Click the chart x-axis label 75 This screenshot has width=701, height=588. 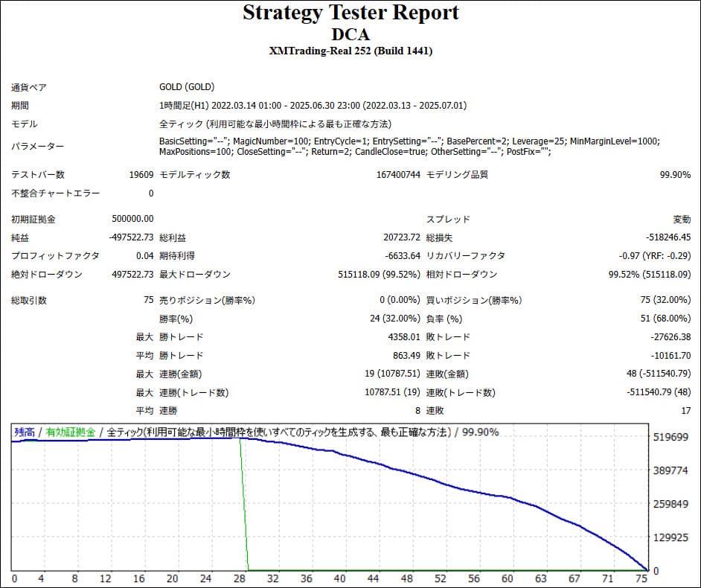[x=641, y=578]
